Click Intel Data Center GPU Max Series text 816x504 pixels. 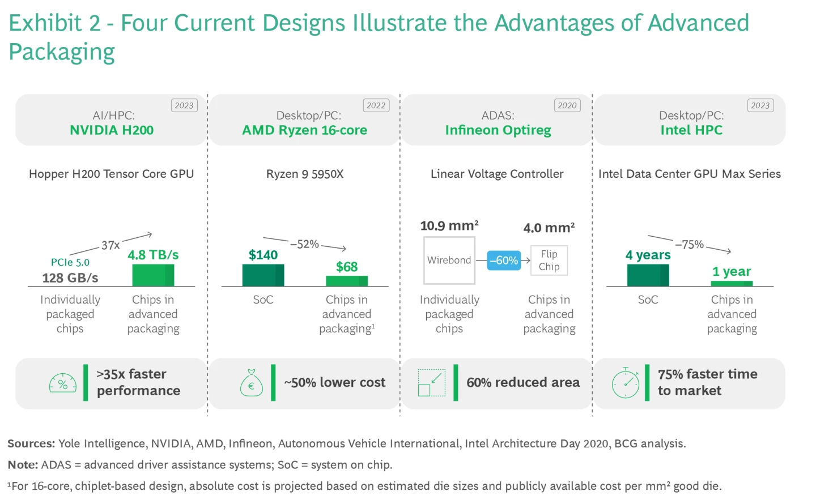pyautogui.click(x=690, y=174)
